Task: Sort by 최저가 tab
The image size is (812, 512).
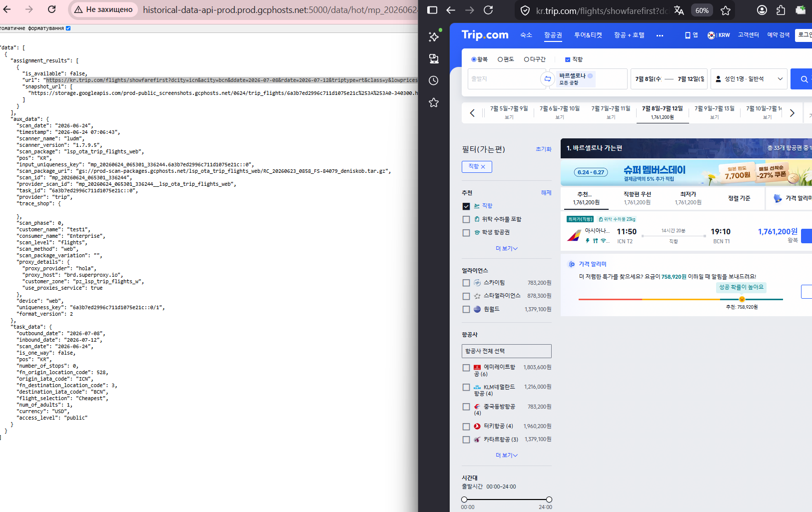Action: point(688,198)
